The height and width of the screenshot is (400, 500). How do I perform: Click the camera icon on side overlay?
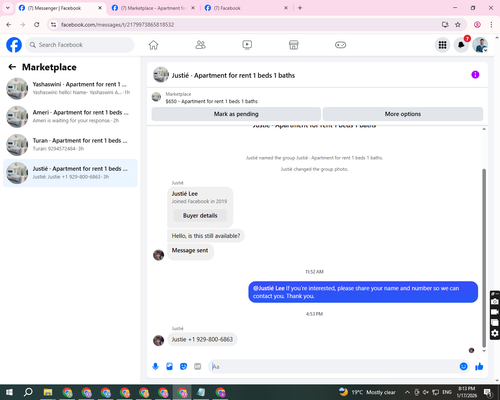pos(495,302)
